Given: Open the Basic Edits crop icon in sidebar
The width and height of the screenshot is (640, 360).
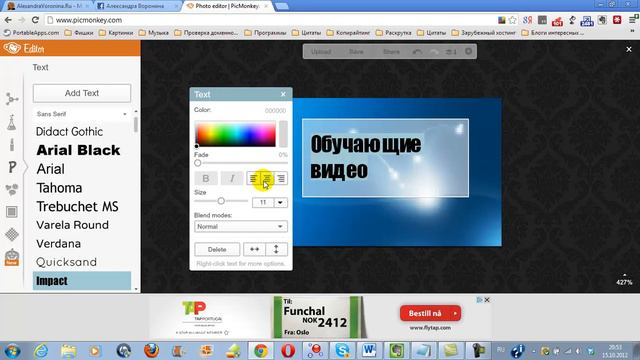Looking at the screenshot, I should pyautogui.click(x=12, y=99).
